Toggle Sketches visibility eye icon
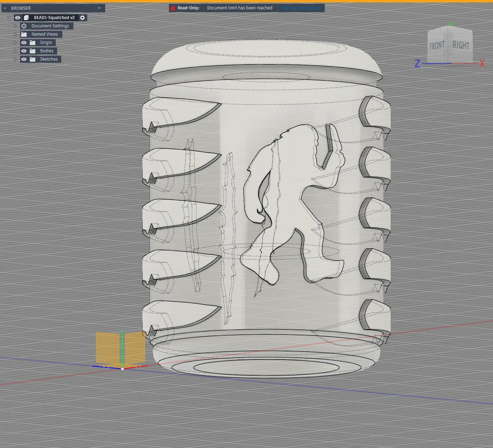 24,59
